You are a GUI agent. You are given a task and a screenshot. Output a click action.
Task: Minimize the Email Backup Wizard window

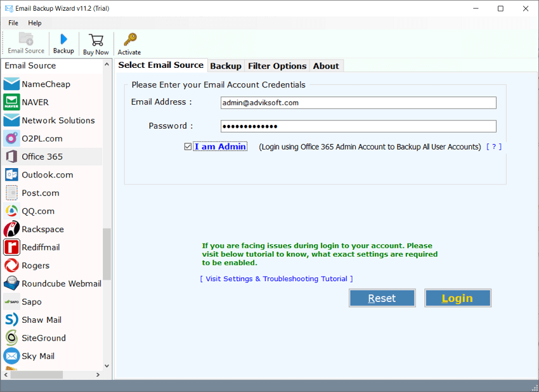point(476,9)
